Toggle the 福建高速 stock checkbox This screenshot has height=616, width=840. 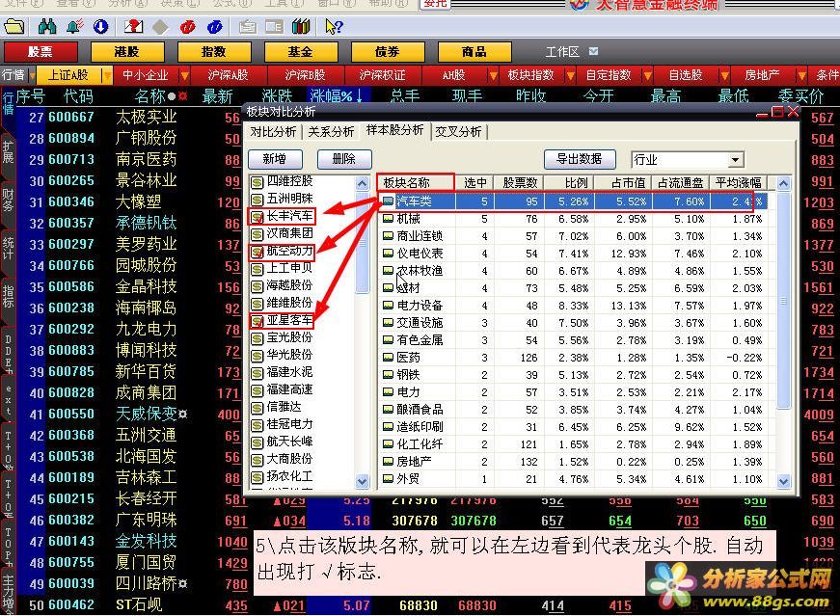click(257, 390)
